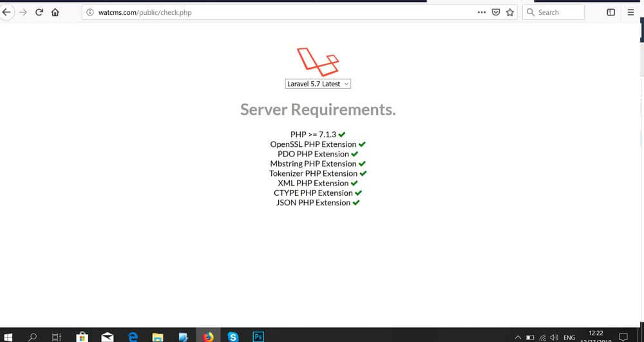Toggle the browser sidebar view
Screen dimensions: 644x342
click(x=611, y=12)
